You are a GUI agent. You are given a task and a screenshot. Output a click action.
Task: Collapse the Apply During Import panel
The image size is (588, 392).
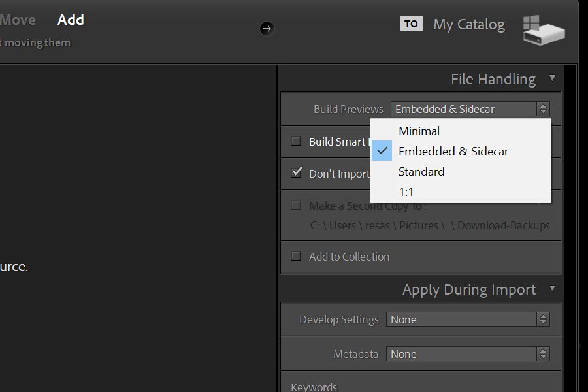[x=552, y=289]
